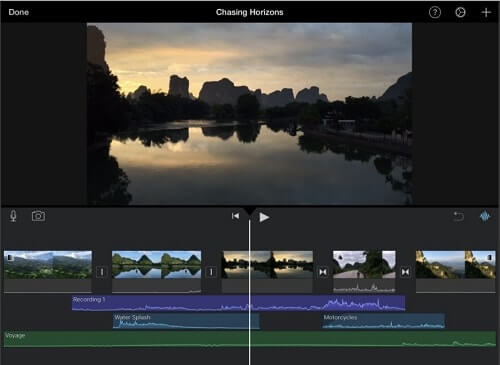Tap the Done button
Viewport: 500px width, 365px height.
[x=19, y=12]
